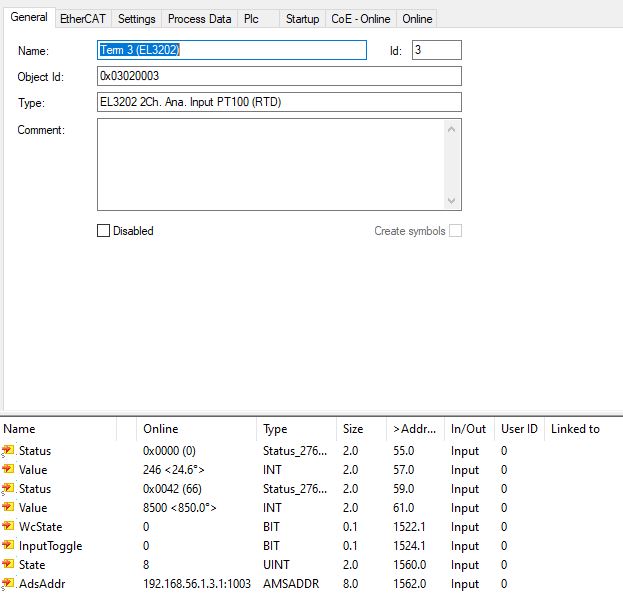Sort by the Type column header
This screenshot has height=612, width=623.
(x=296, y=429)
